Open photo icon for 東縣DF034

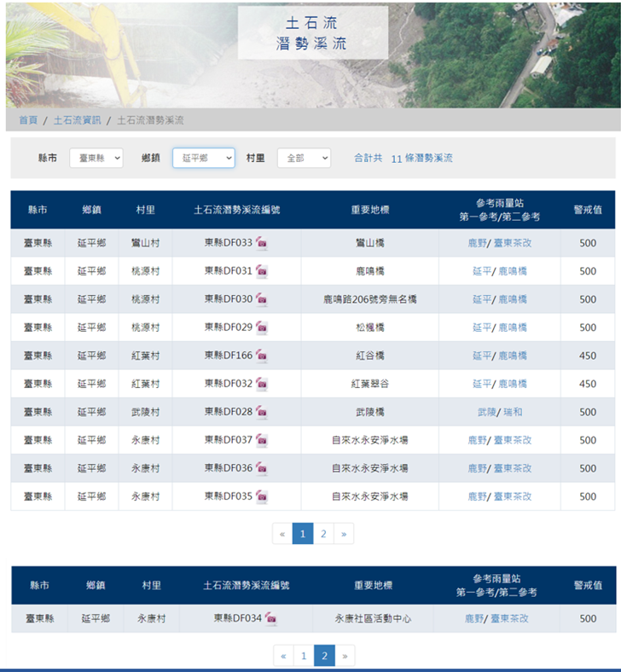271,619
